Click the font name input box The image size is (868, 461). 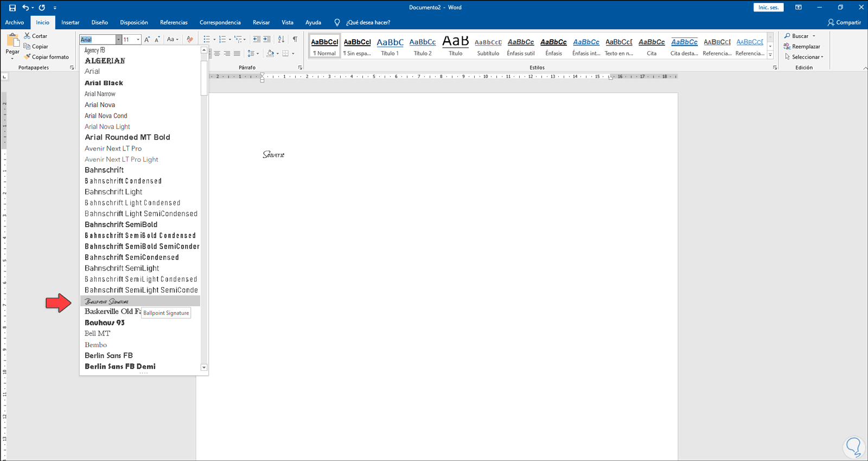(x=98, y=40)
